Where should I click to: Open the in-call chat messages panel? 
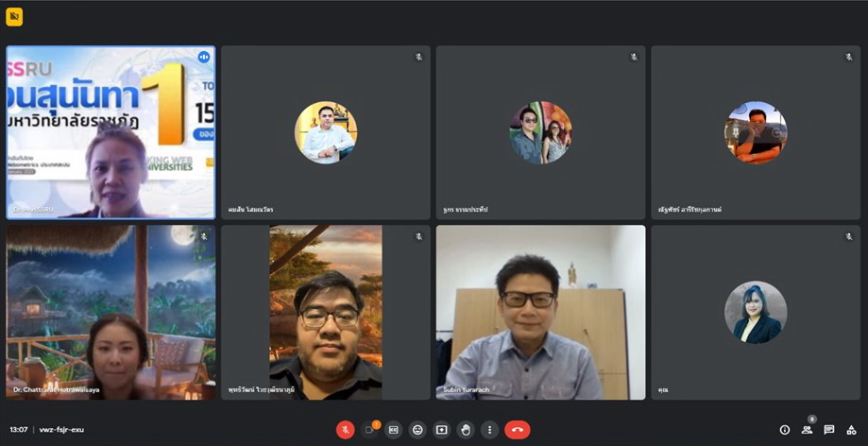click(829, 430)
